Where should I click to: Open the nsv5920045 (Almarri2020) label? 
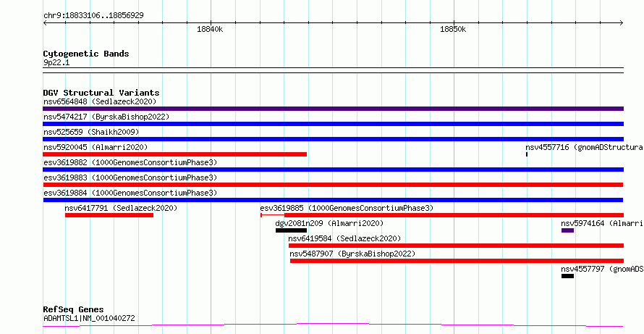[96, 147]
